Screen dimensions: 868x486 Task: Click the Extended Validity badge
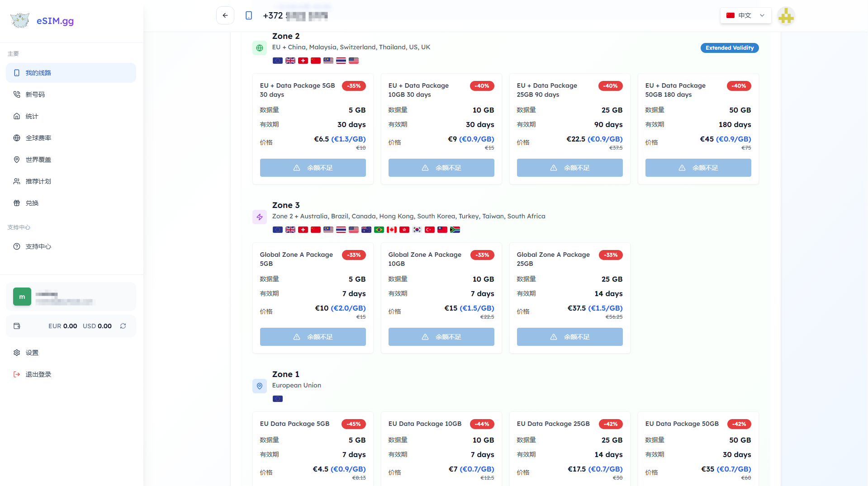[x=729, y=48]
